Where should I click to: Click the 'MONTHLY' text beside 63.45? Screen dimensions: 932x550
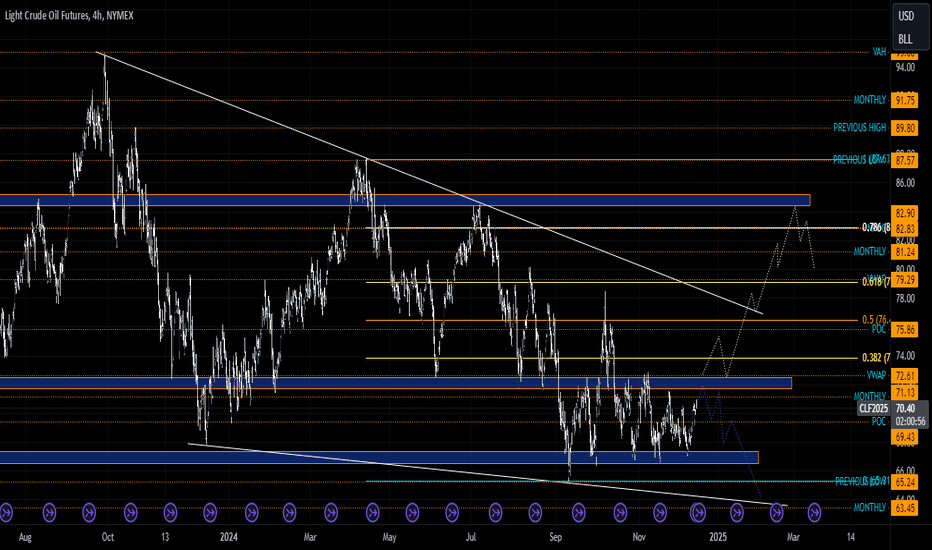pos(870,507)
